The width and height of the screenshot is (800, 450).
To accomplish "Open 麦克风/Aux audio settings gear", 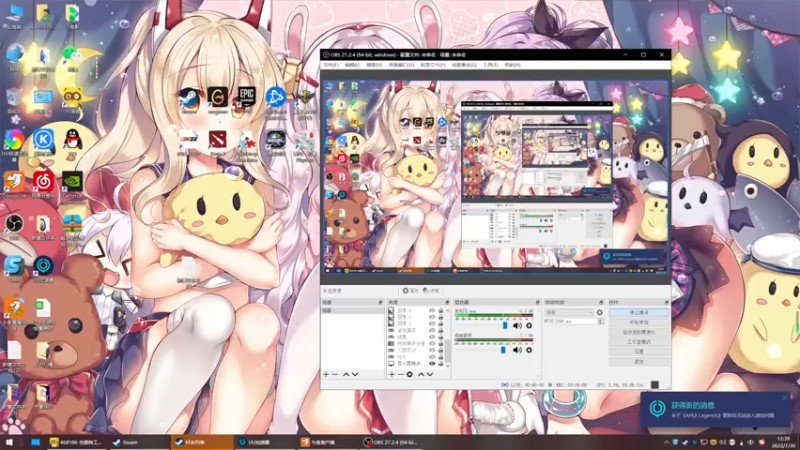I will click(529, 326).
